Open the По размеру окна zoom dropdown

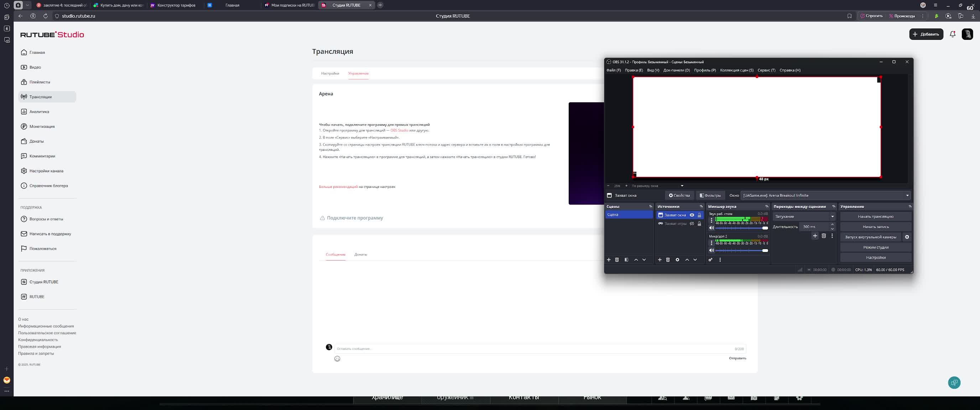pos(682,186)
